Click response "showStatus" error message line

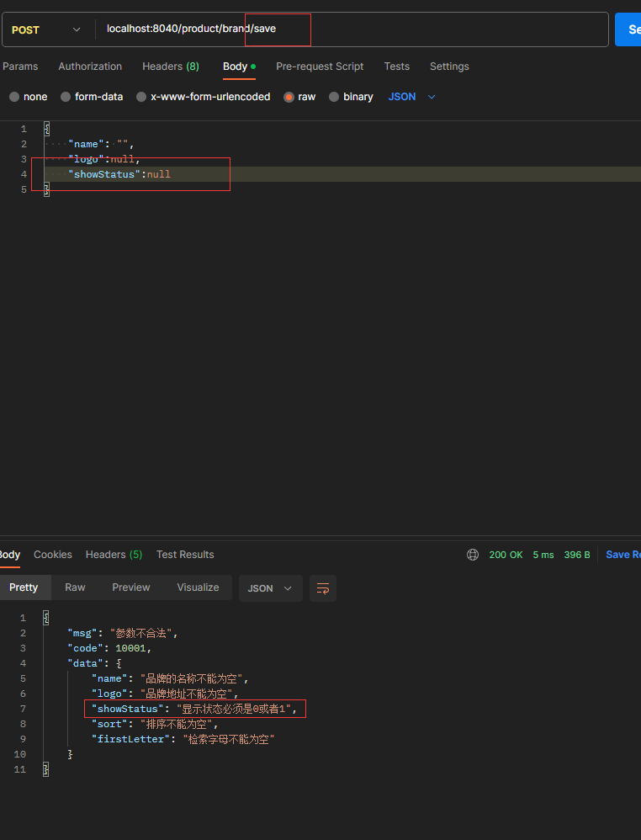[193, 709]
